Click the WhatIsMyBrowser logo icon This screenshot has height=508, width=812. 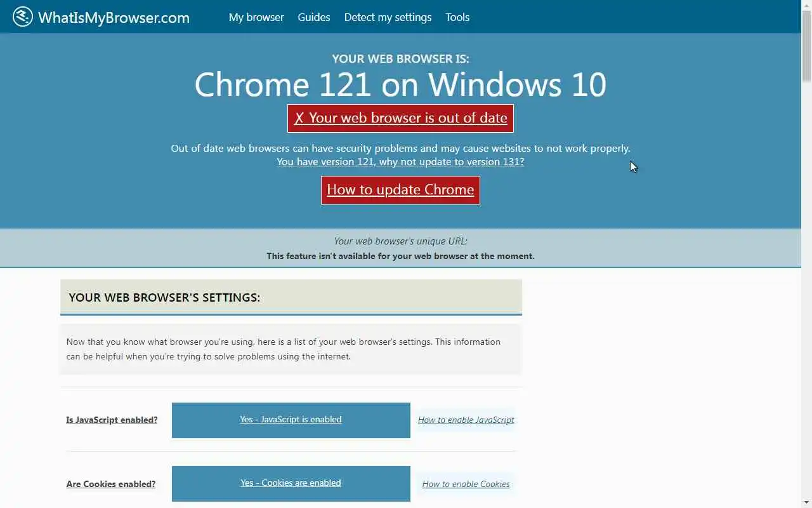(x=23, y=17)
